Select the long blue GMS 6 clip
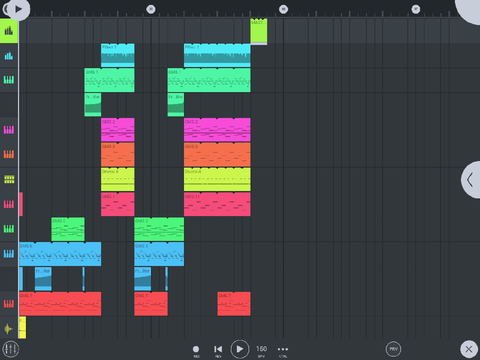 click(60, 254)
